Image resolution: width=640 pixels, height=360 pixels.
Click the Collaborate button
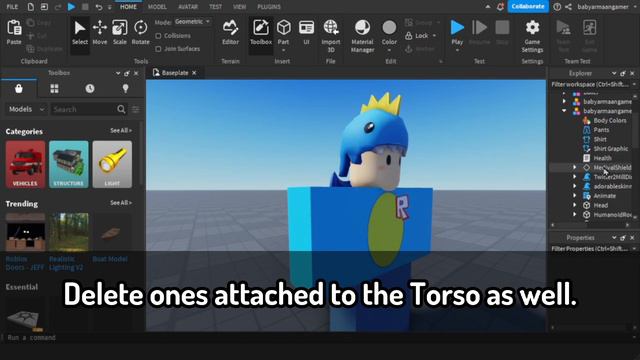coord(528,7)
